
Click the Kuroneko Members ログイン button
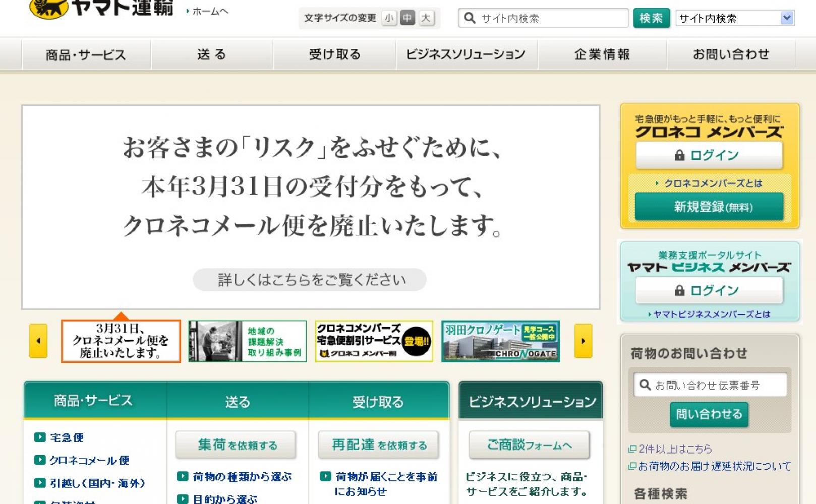pos(709,155)
